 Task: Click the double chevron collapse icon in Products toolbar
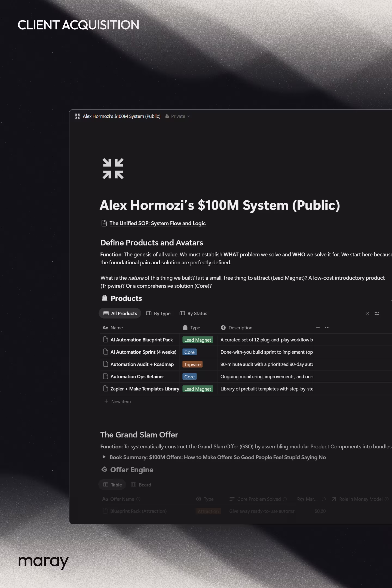click(367, 314)
